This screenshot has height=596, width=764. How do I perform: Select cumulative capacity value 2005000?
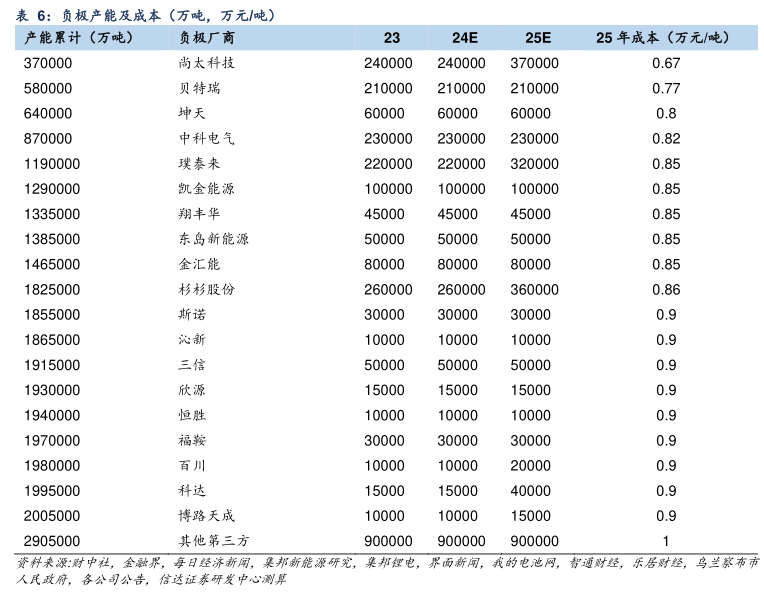coord(52,516)
